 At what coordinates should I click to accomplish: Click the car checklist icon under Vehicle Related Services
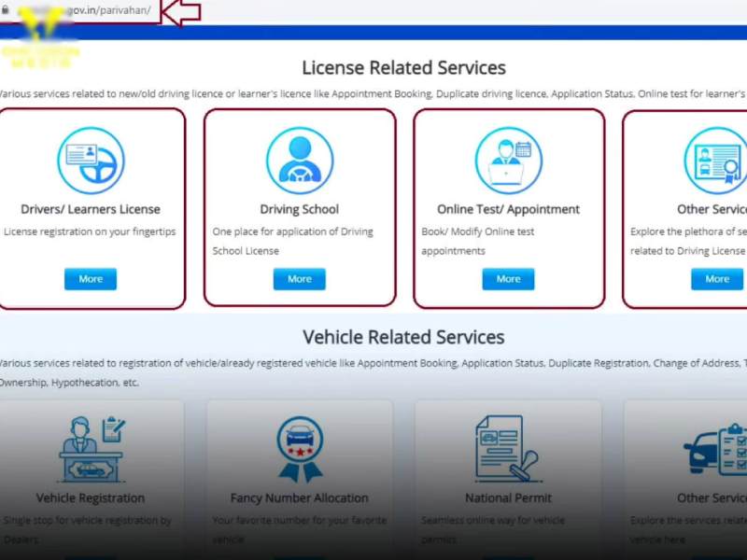(715, 450)
